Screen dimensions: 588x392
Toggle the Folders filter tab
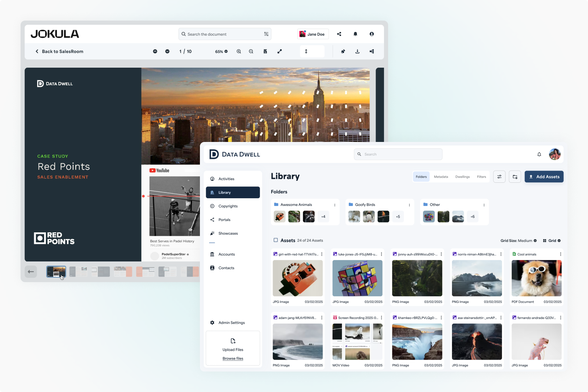point(421,177)
